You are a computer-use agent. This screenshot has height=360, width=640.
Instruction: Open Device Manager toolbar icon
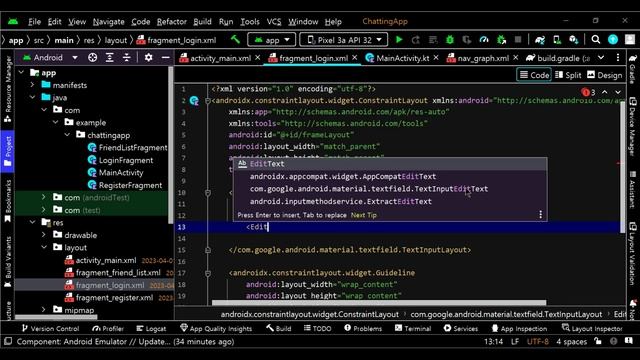[557, 40]
